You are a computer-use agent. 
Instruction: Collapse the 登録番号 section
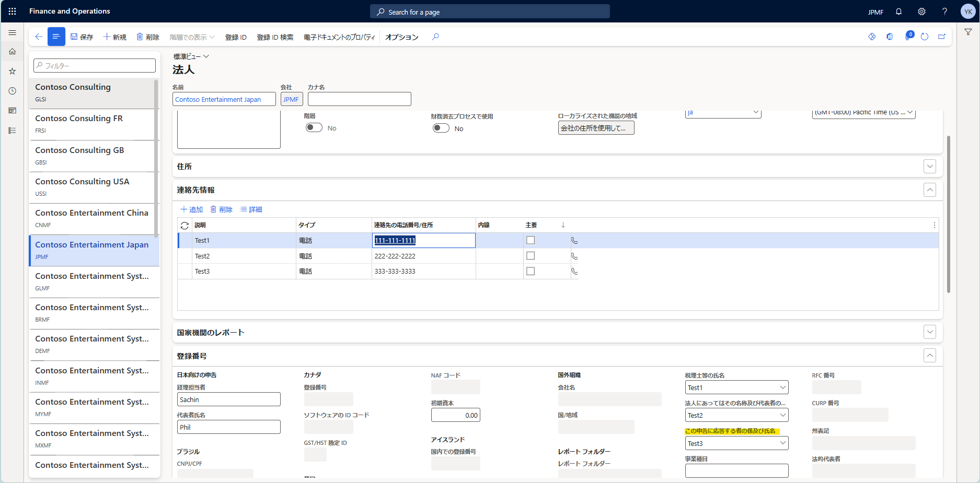[x=930, y=356]
